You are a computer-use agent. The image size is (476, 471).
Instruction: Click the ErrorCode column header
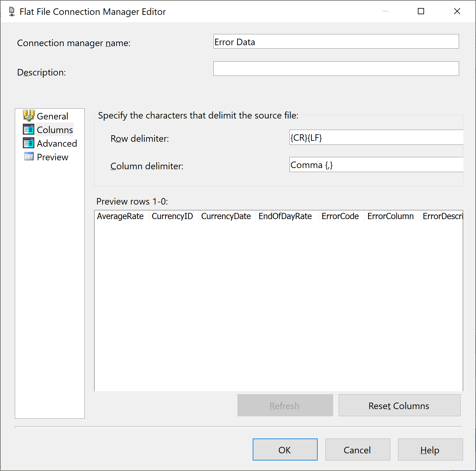point(340,216)
